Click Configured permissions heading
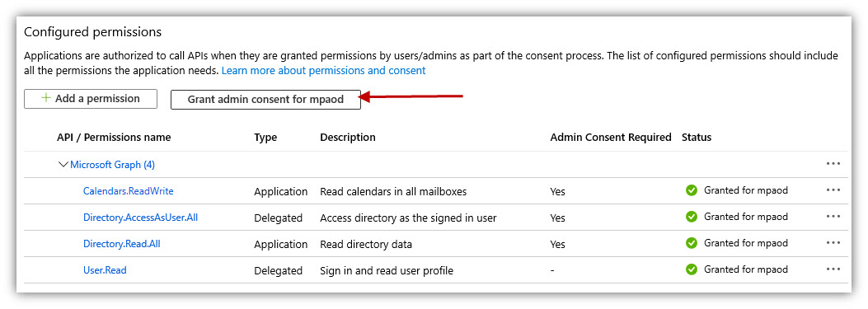Viewport: 868px width, 309px height. coord(93,32)
